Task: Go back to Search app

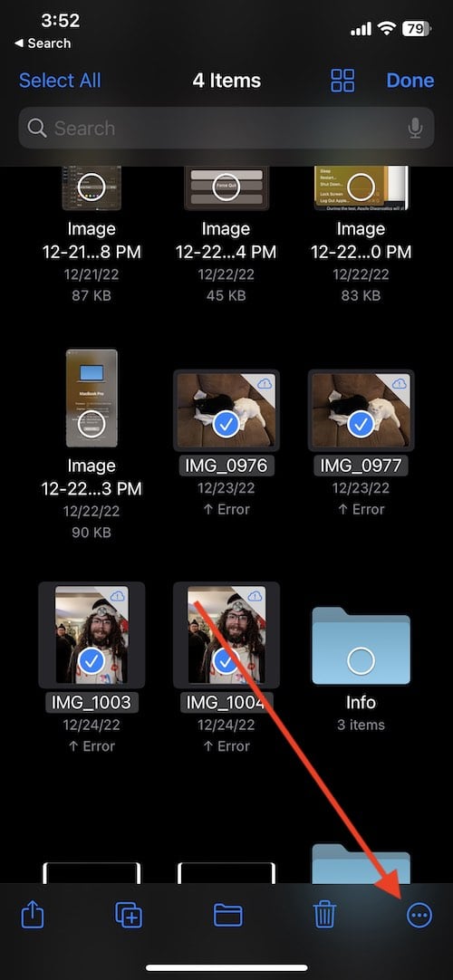Action: (43, 43)
